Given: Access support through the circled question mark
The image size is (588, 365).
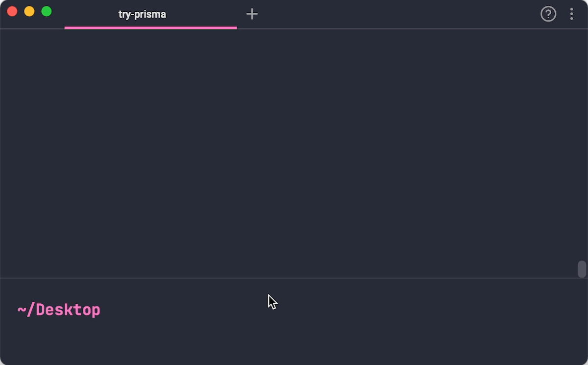Looking at the screenshot, I should click(548, 14).
